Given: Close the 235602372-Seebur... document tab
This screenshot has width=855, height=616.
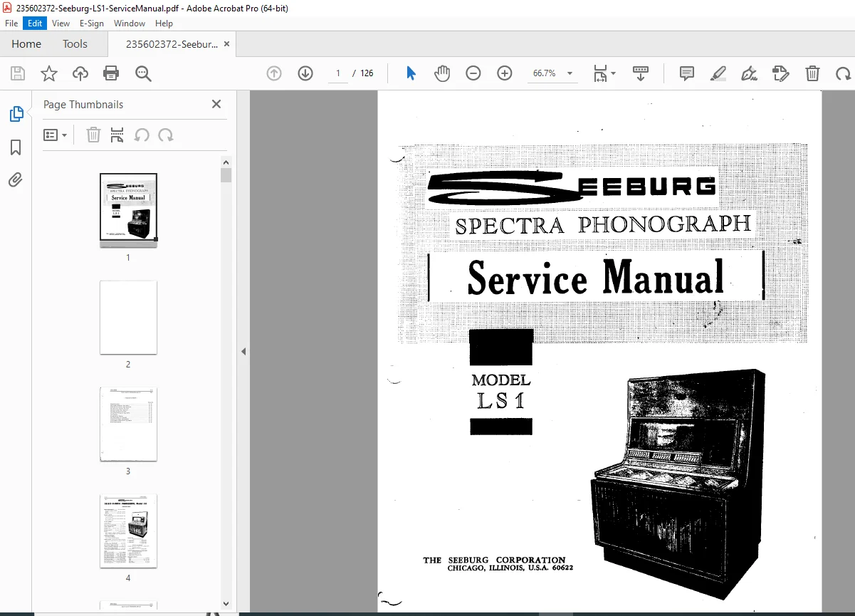Looking at the screenshot, I should click(x=227, y=44).
